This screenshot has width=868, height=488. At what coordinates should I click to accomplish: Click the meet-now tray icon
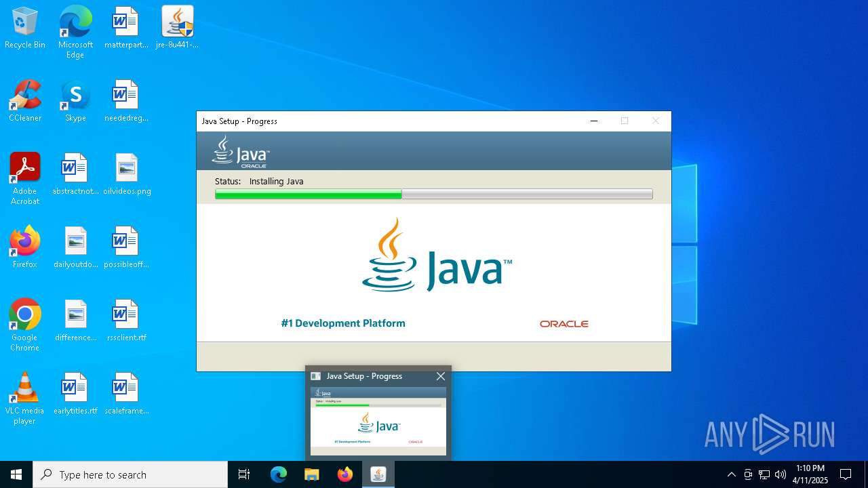pyautogui.click(x=748, y=474)
